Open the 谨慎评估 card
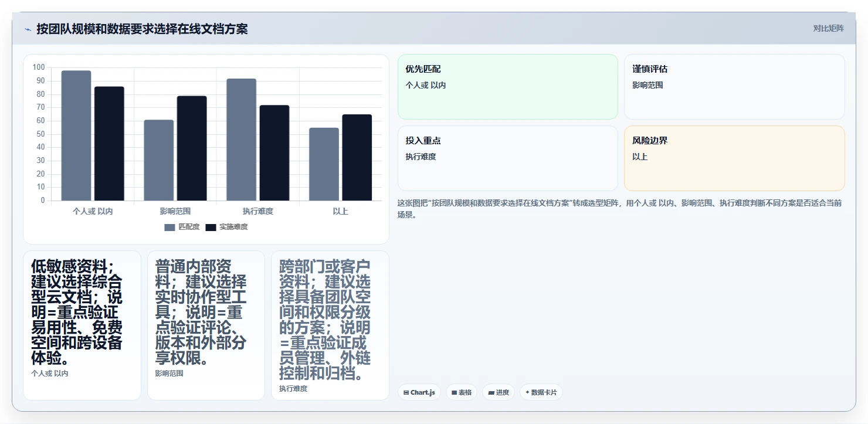The image size is (868, 424). [x=734, y=87]
